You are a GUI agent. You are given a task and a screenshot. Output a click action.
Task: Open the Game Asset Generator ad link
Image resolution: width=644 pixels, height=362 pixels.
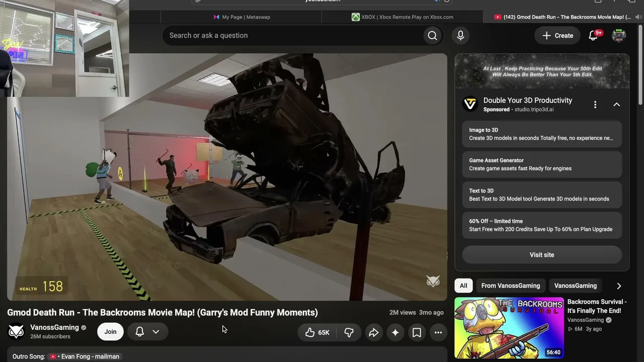coord(542,164)
